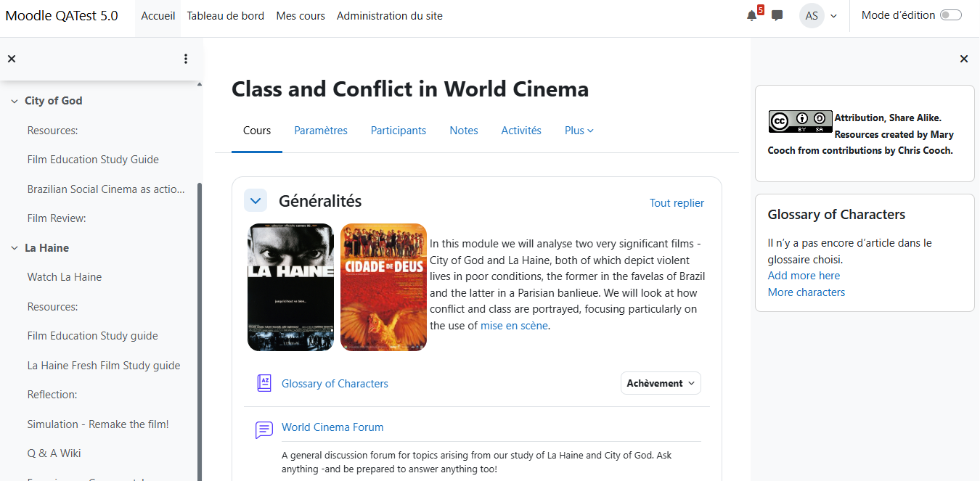The width and height of the screenshot is (980, 481).
Task: Click the World Cinema Forum activity icon
Action: pyautogui.click(x=264, y=430)
